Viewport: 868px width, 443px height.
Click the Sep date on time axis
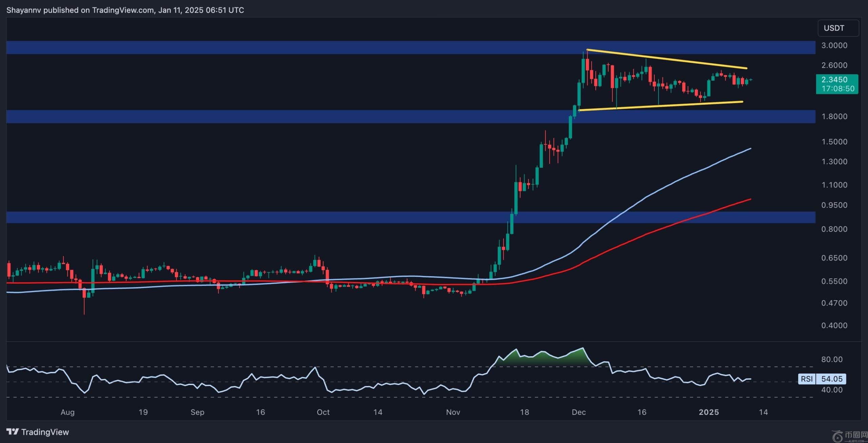coord(197,412)
